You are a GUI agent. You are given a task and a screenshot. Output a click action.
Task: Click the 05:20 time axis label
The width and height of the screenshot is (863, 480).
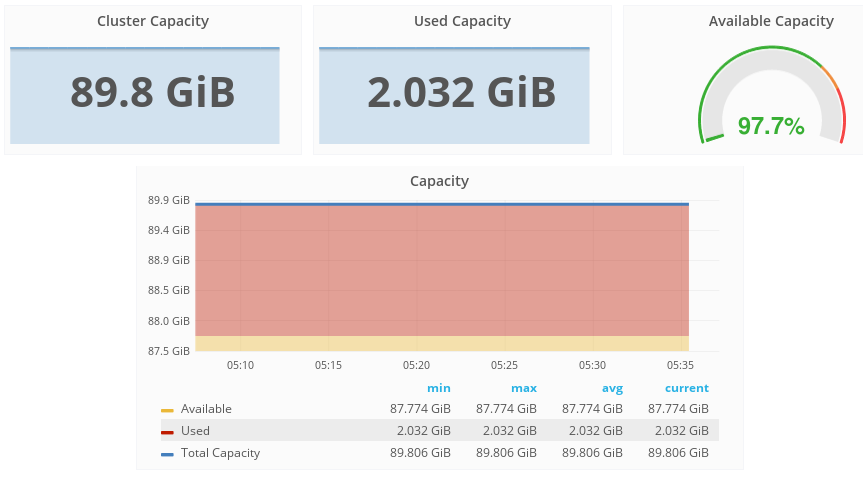coord(417,365)
